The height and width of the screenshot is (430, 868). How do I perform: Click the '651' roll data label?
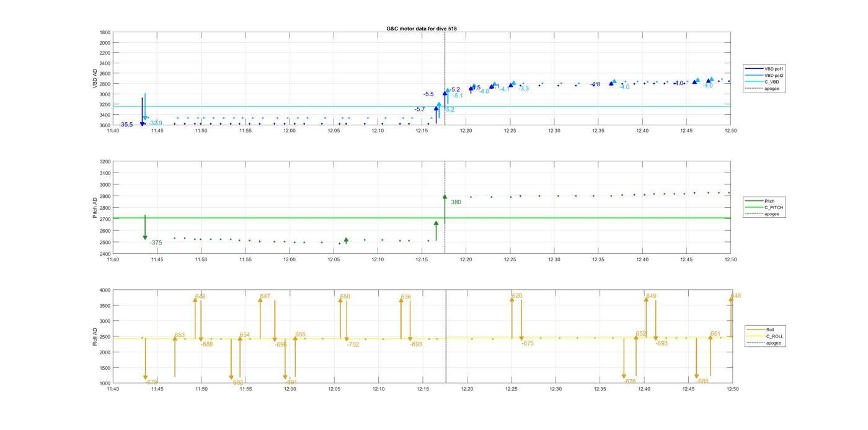click(715, 334)
